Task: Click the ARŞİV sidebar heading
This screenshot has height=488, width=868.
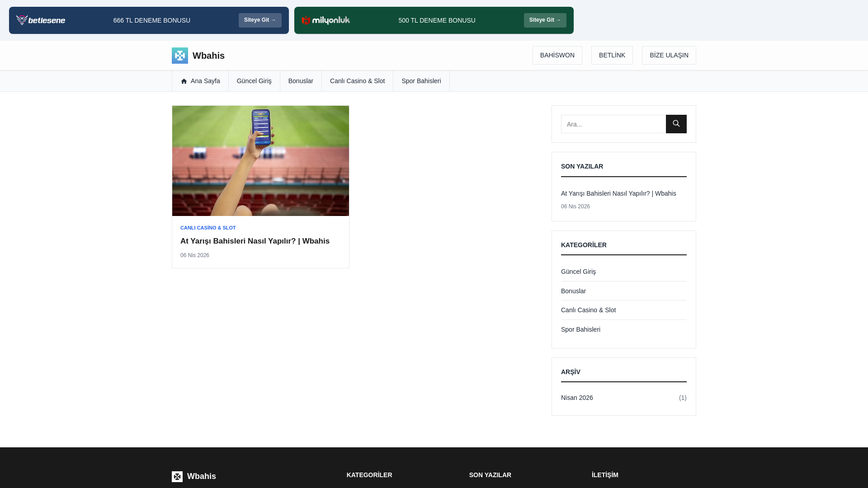Action: click(x=571, y=372)
